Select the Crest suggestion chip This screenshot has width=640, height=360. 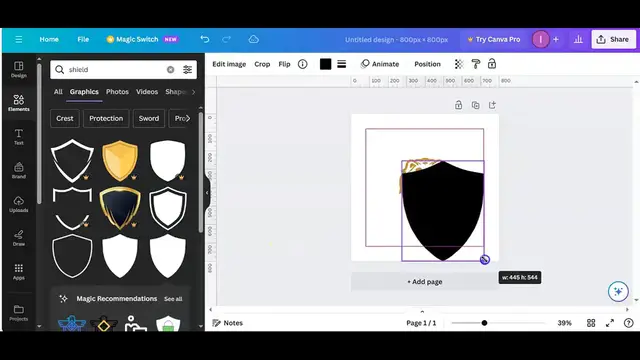[x=65, y=118]
